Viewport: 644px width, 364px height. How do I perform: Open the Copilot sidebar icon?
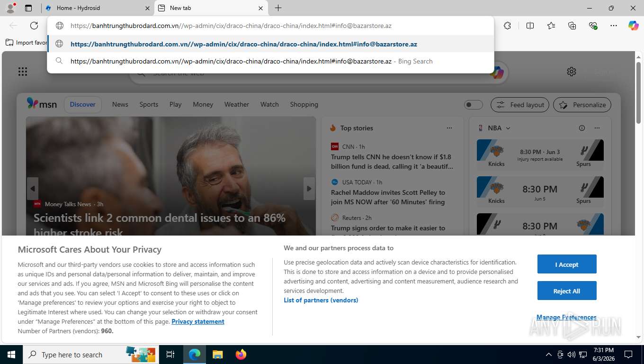pyautogui.click(x=634, y=26)
